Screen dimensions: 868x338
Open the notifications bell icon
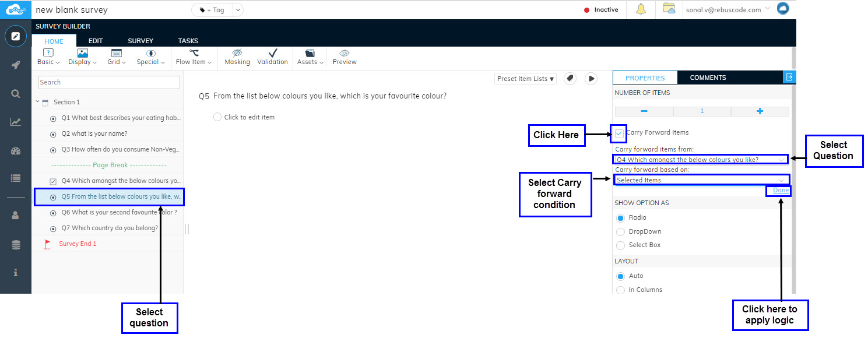[x=641, y=9]
